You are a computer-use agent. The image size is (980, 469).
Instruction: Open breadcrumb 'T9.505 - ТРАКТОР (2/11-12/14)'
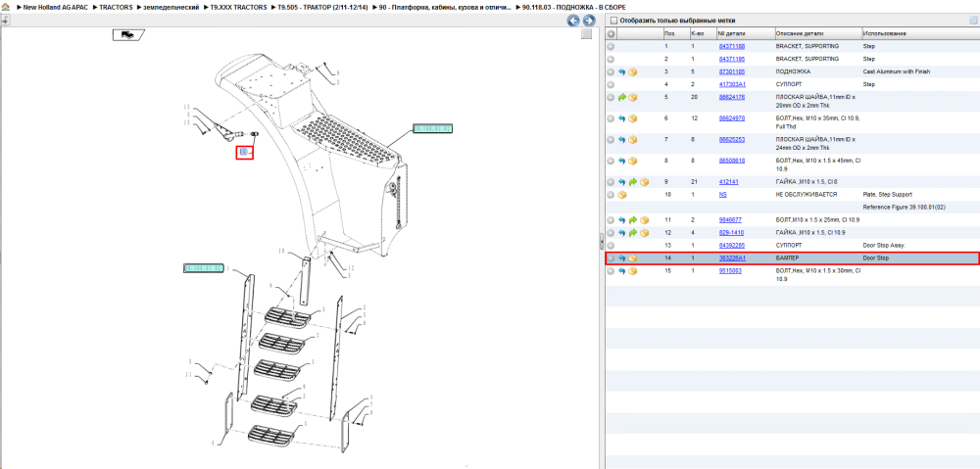(x=321, y=7)
